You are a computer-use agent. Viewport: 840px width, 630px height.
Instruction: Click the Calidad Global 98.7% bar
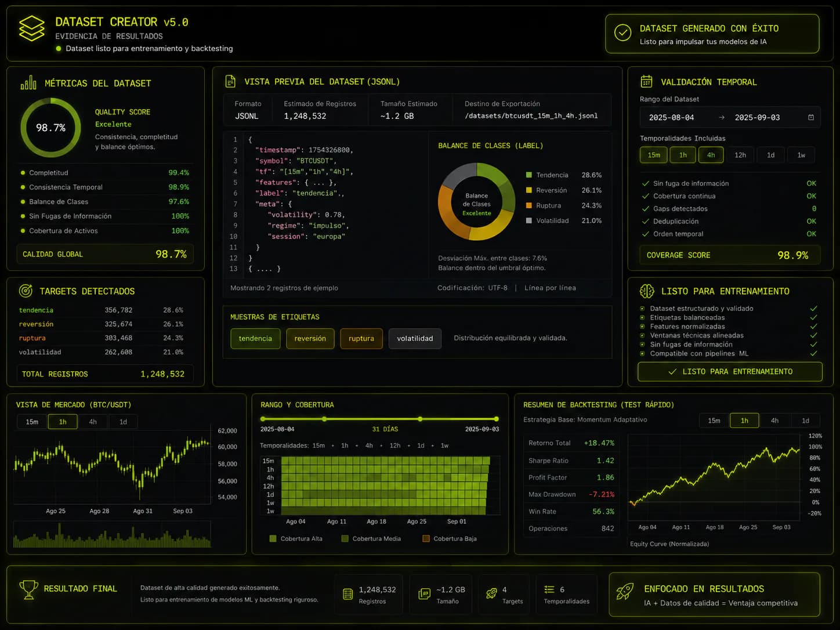(105, 254)
